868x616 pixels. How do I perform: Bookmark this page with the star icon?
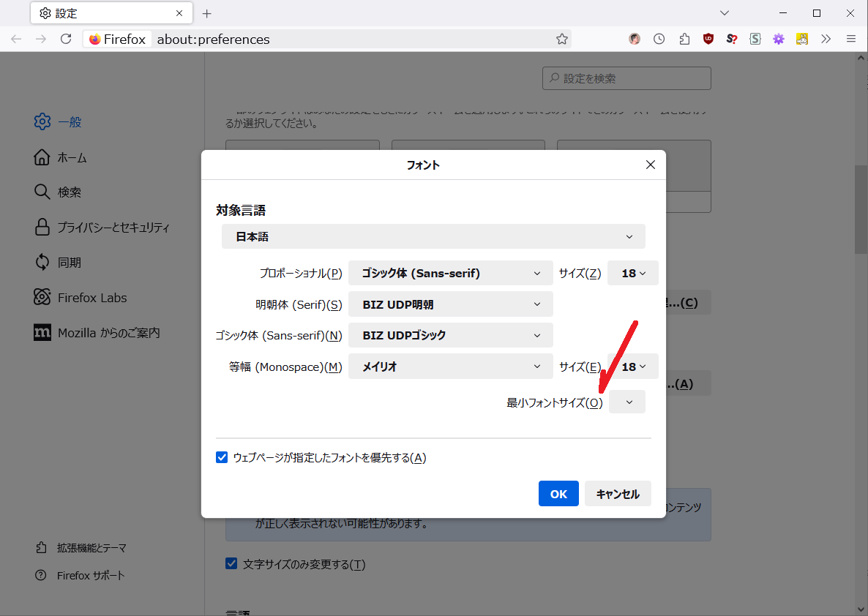[561, 40]
